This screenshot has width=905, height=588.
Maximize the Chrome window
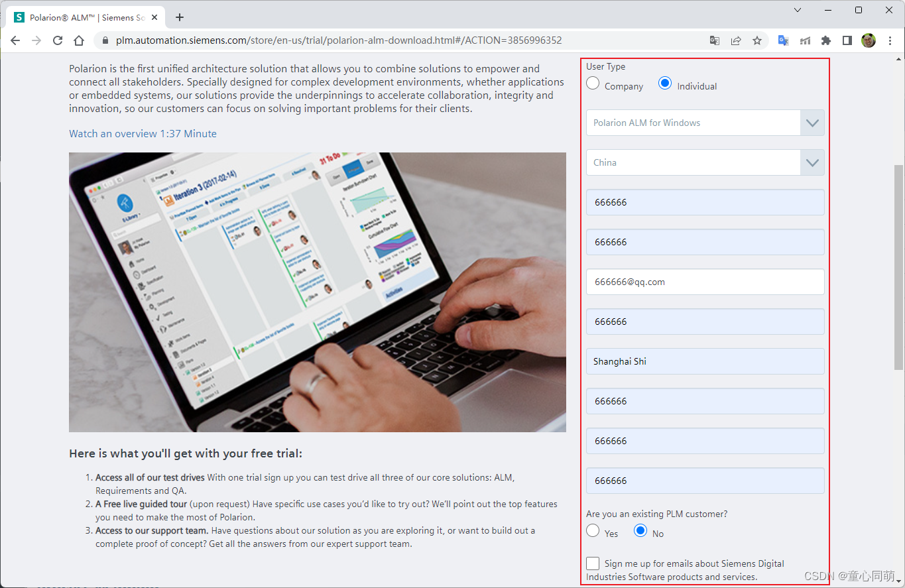click(x=859, y=10)
